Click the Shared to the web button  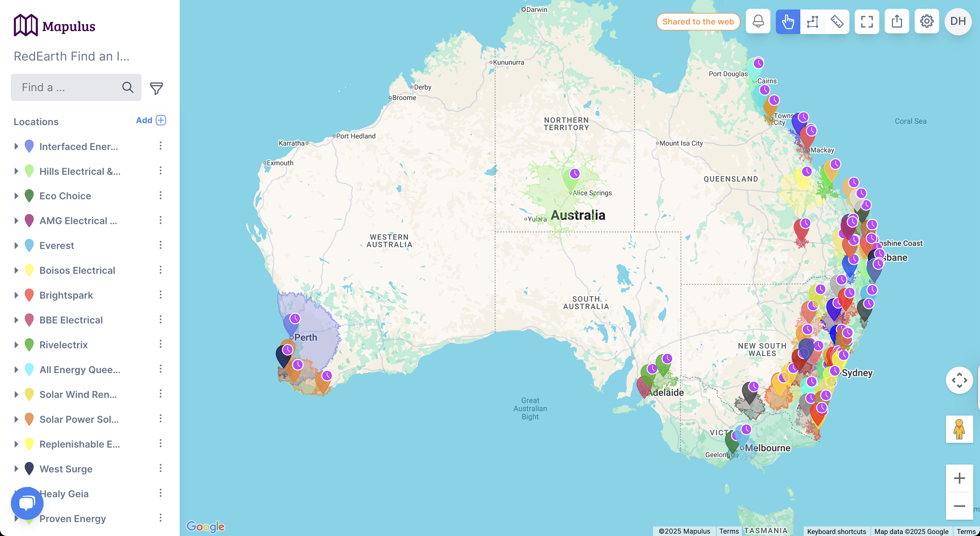click(x=698, y=22)
